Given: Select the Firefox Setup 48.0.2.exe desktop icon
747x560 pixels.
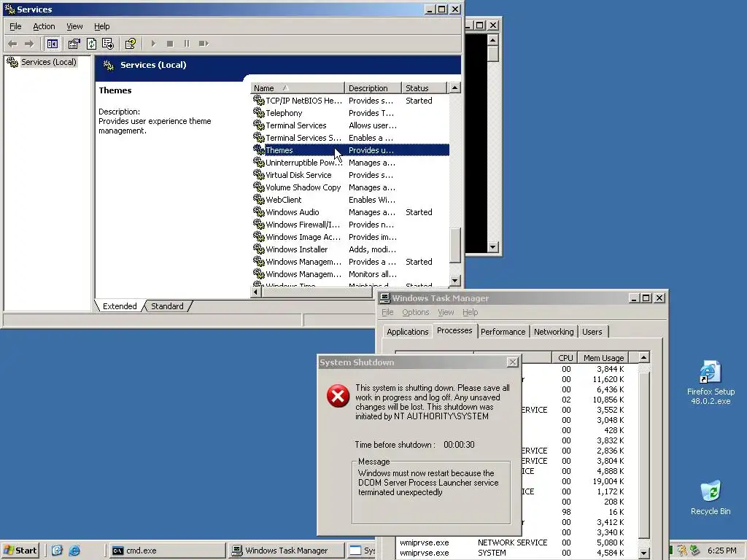Looking at the screenshot, I should (x=711, y=383).
